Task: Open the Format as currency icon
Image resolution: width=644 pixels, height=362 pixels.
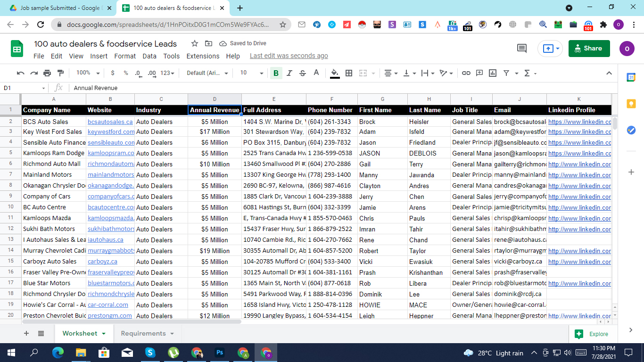Action: pos(112,73)
